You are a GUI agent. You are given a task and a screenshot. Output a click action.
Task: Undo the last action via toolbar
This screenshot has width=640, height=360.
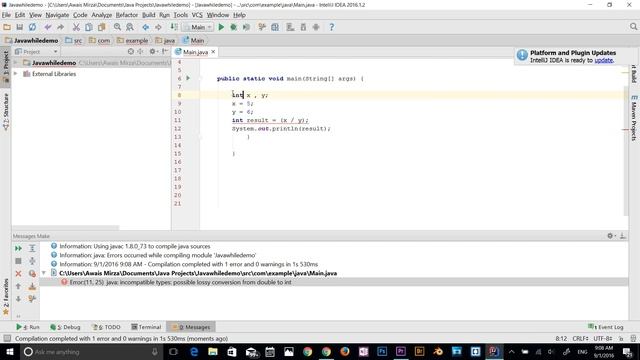(x=48, y=27)
